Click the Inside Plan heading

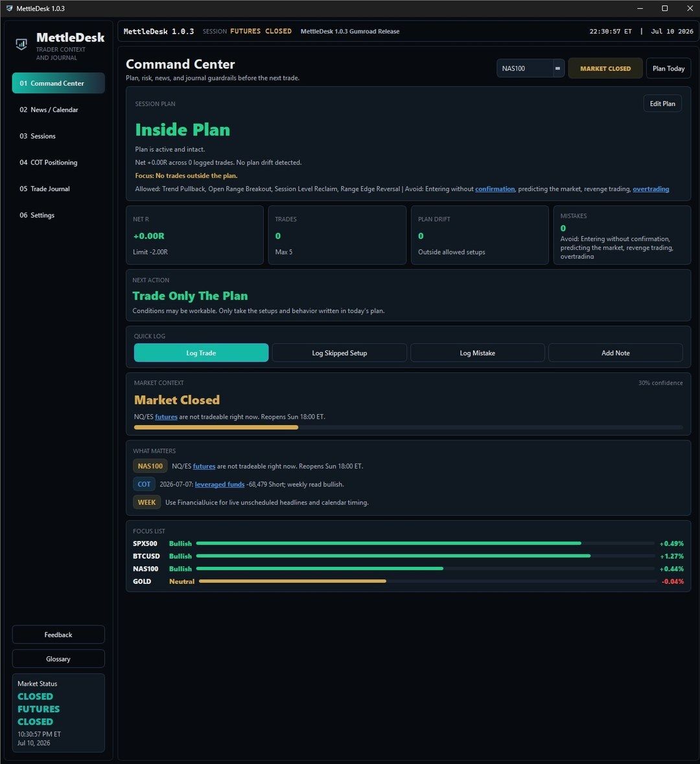coord(182,130)
